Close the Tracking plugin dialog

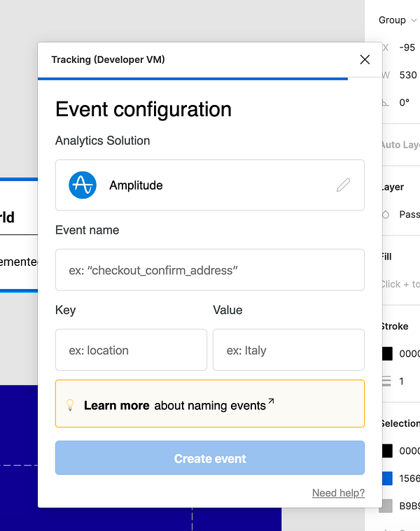pyautogui.click(x=365, y=59)
